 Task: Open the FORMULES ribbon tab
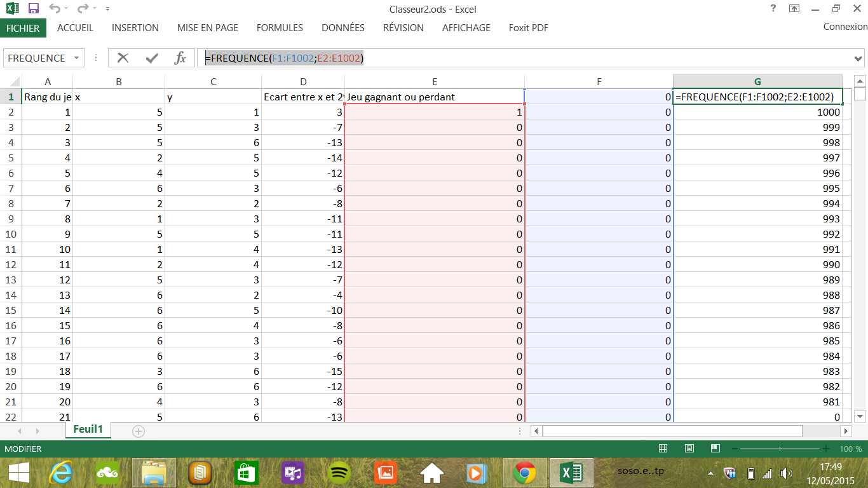click(280, 28)
